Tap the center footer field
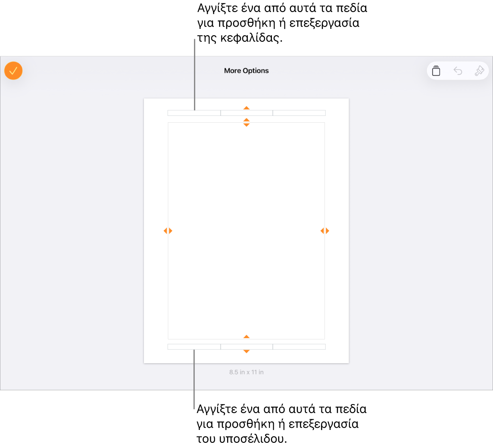This screenshot has width=493, height=448. (246, 347)
